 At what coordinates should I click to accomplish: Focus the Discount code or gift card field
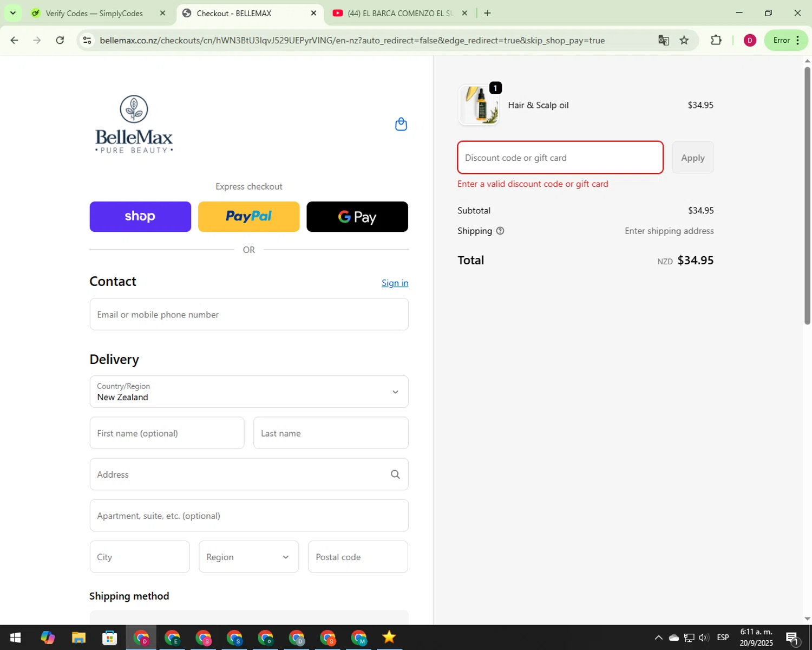(x=560, y=158)
